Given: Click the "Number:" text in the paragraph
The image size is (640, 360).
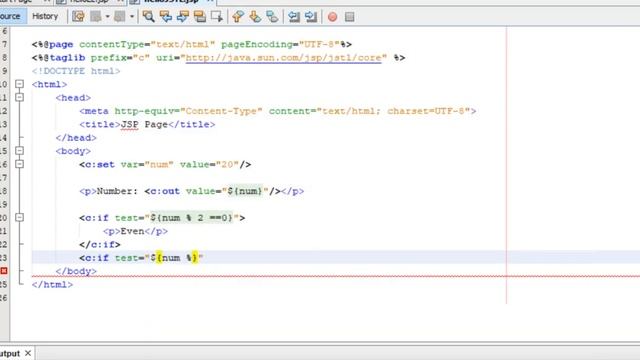Looking at the screenshot, I should click(x=118, y=191).
